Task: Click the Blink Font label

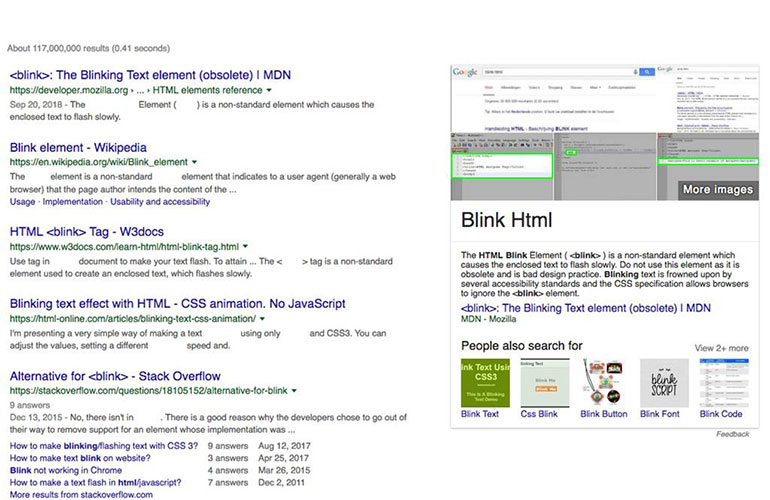Action: (660, 414)
